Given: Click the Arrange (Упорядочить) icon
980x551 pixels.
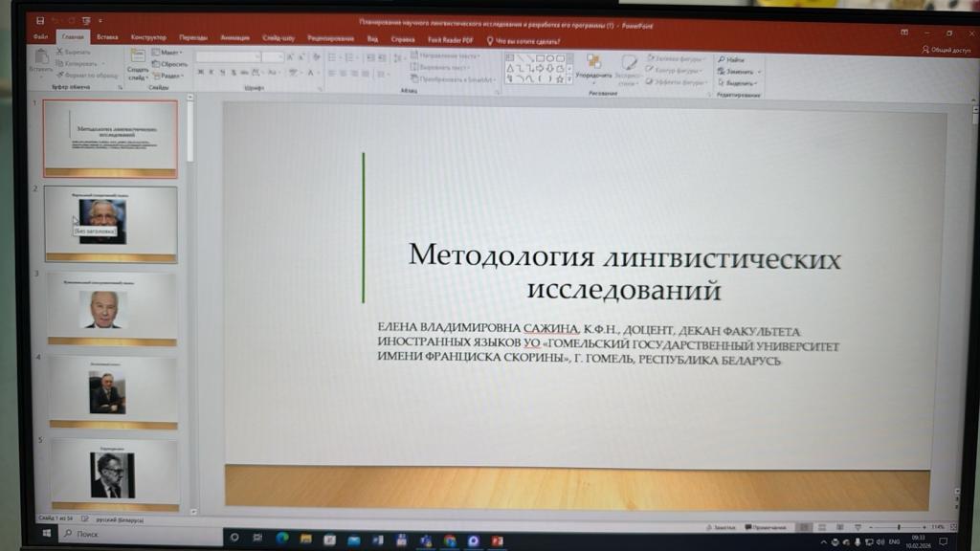Looking at the screenshot, I should pos(593,63).
